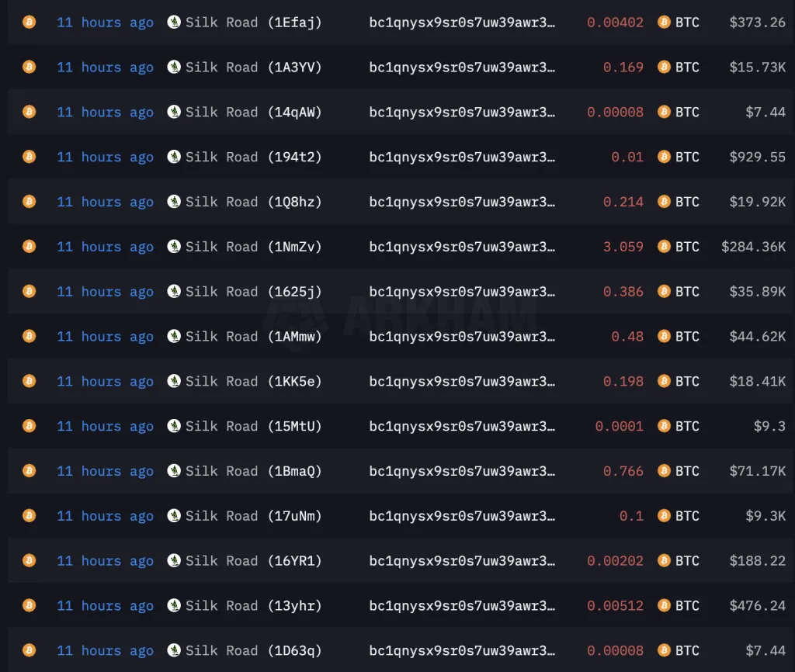Click the Silk Road entity icon beside 1NmZv
This screenshot has height=672, width=795.
[174, 247]
